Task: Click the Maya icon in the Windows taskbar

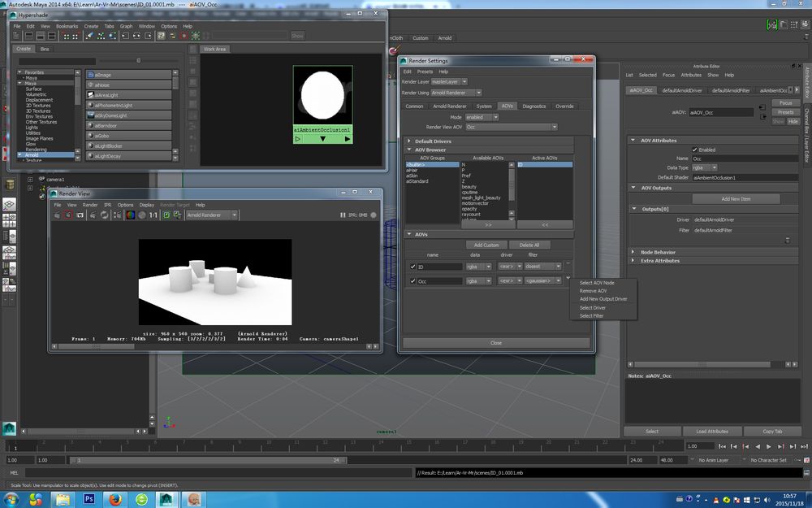Action: (x=166, y=499)
